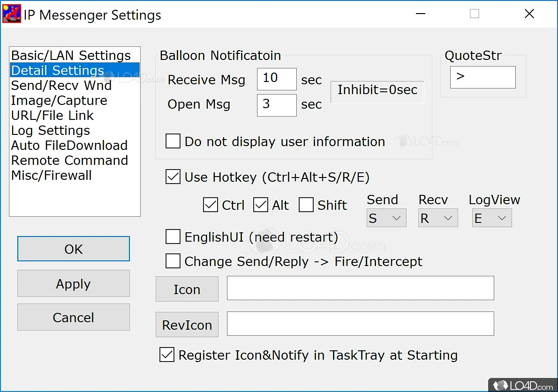Click the Receive Msg seconds field

tap(277, 79)
